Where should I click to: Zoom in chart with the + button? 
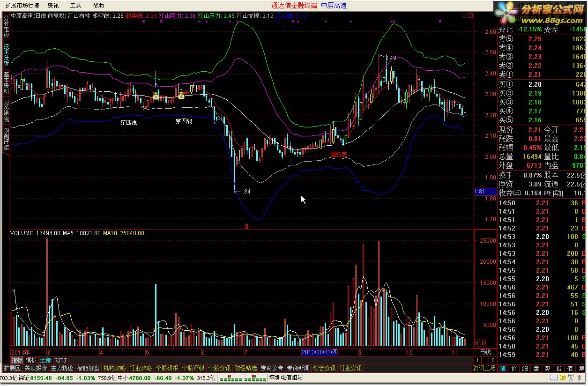pos(477,360)
